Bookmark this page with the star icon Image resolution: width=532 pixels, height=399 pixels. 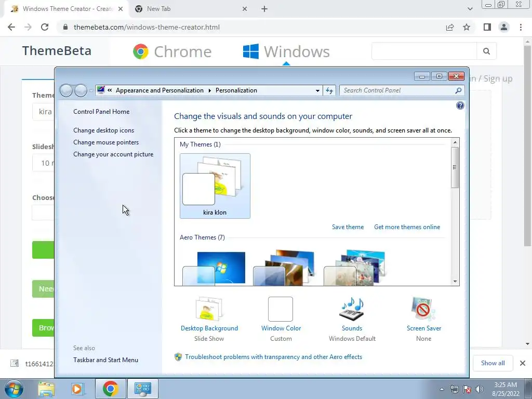467,27
